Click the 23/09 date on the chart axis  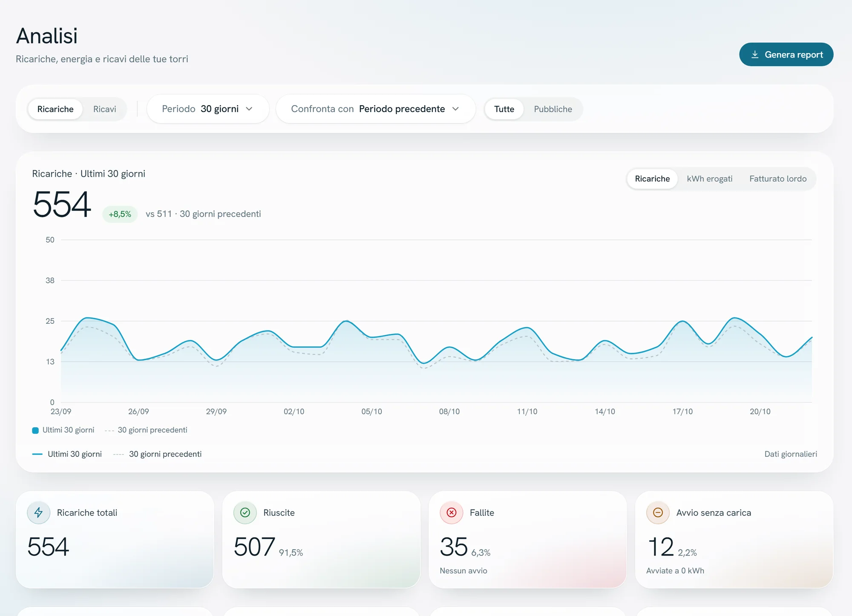click(61, 412)
